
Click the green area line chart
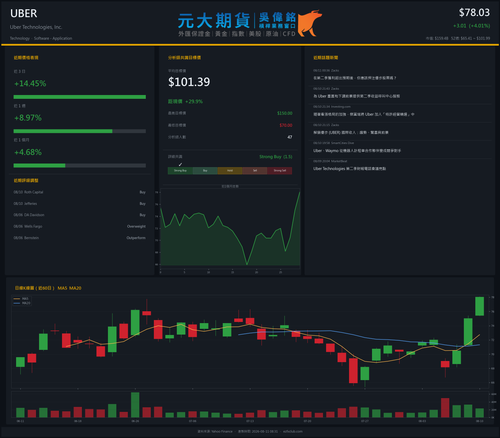[x=230, y=230]
